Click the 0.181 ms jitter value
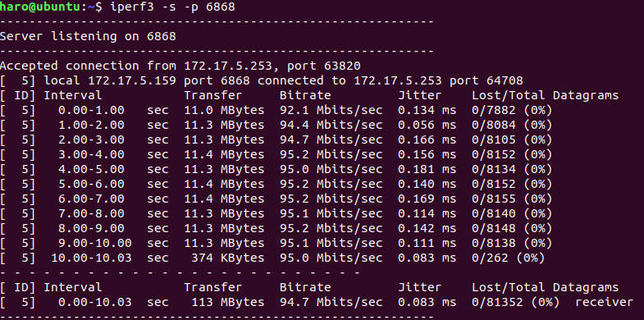The width and height of the screenshot is (644, 320). 427,170
